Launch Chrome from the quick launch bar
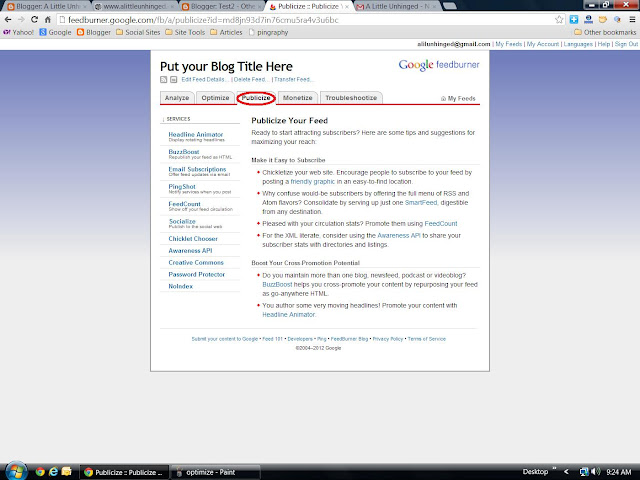640x480 pixels. tap(40, 472)
